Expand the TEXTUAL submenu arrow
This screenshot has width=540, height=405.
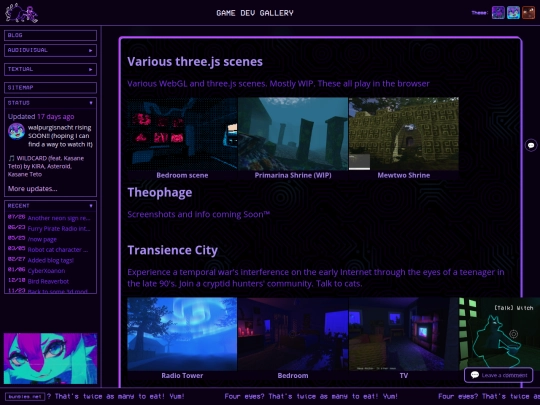91,69
